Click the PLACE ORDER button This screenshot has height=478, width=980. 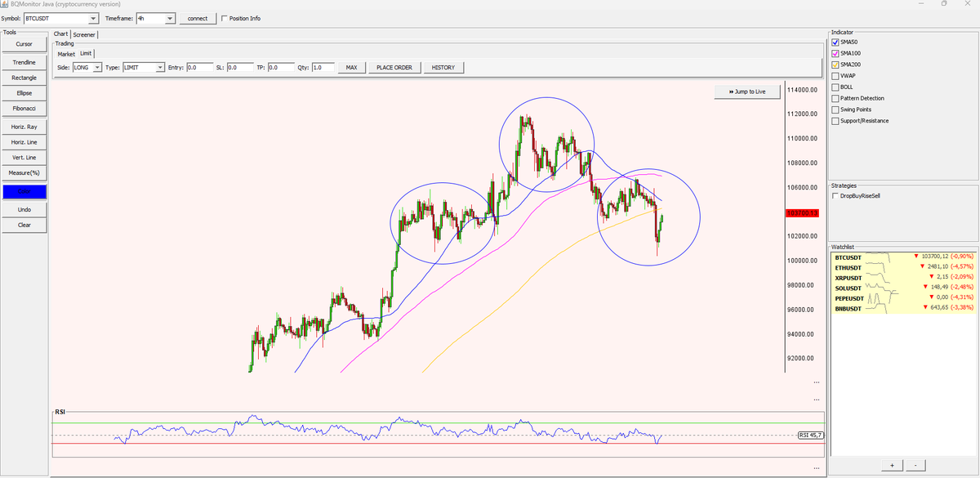[394, 68]
